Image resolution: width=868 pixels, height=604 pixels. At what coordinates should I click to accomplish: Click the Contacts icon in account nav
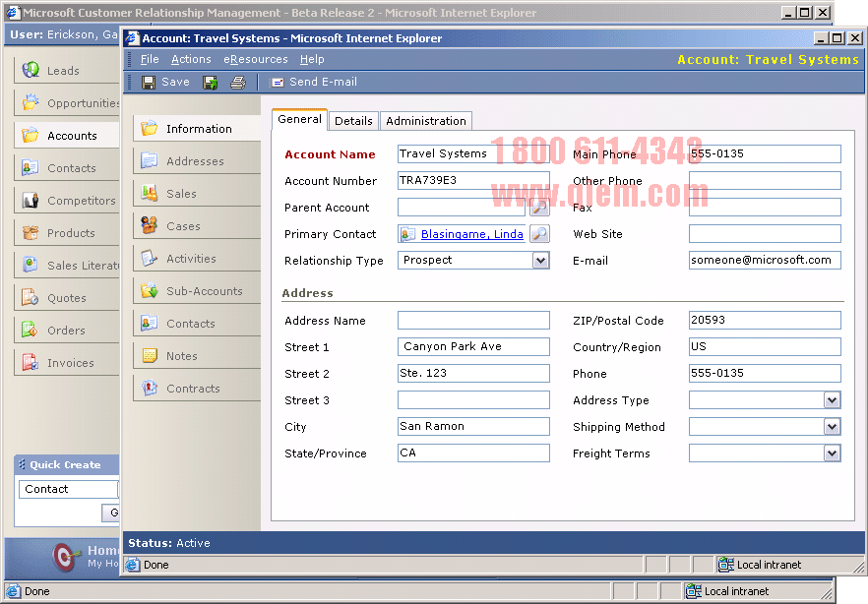(149, 323)
